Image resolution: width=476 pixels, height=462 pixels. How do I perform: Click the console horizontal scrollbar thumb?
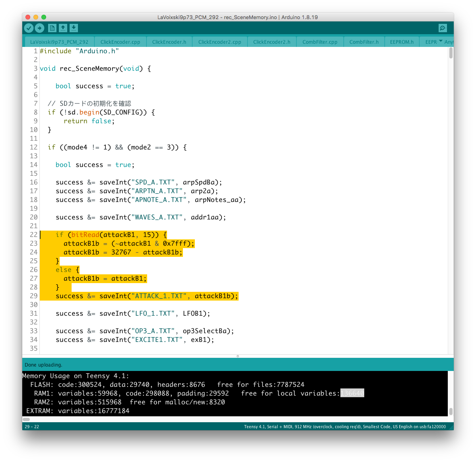pyautogui.click(x=26, y=419)
